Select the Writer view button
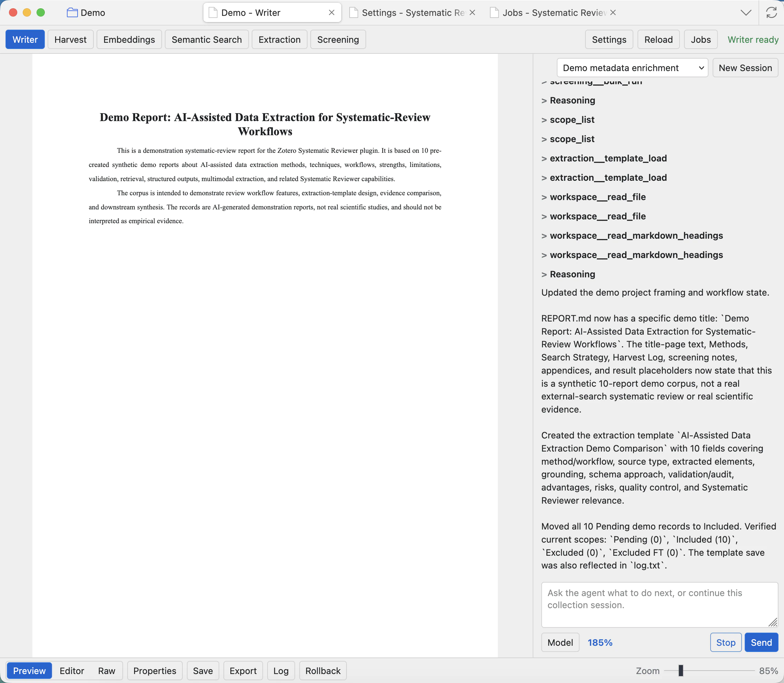 click(25, 40)
